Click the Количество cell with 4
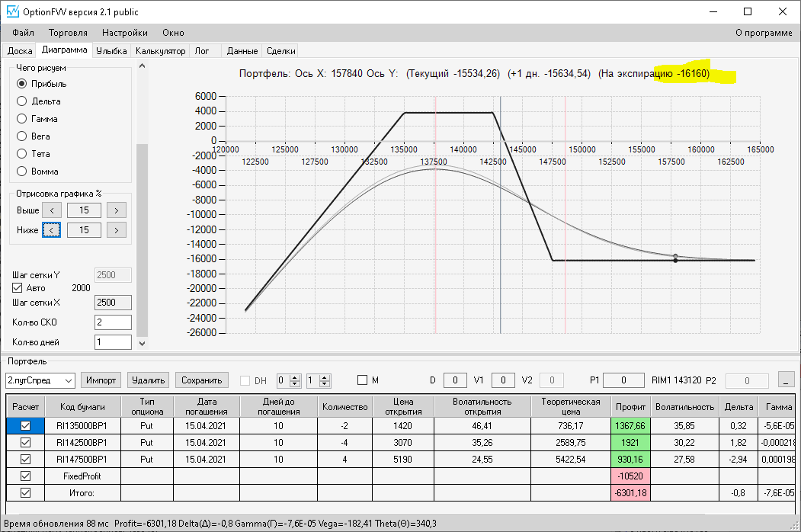This screenshot has height=532, width=801. click(x=344, y=460)
